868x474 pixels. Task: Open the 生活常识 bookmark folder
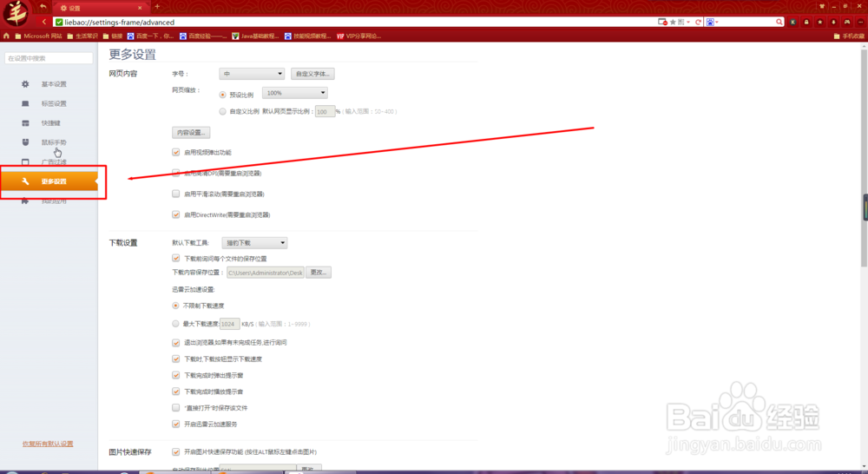tap(82, 36)
